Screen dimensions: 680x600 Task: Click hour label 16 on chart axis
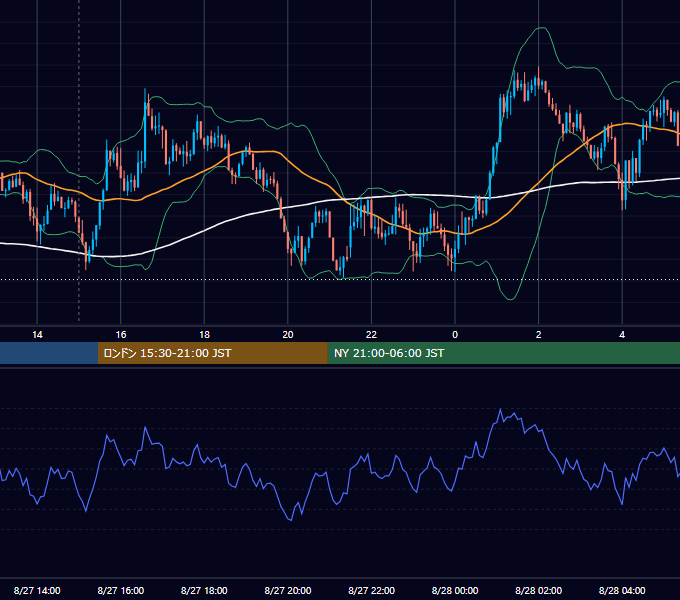click(121, 335)
